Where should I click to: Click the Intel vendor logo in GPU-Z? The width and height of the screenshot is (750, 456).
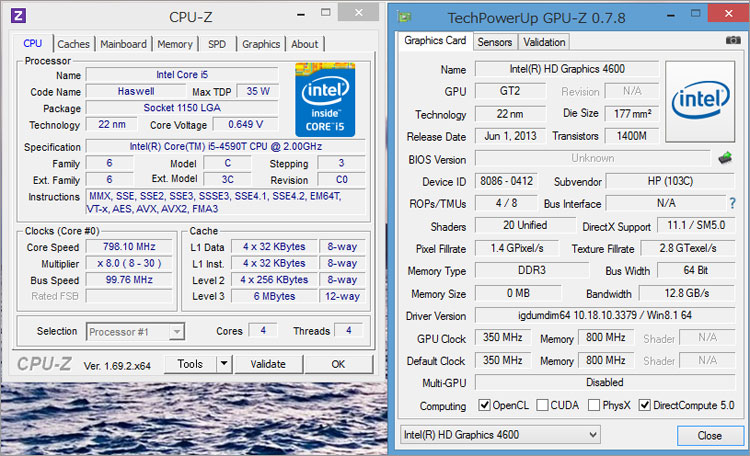point(700,101)
